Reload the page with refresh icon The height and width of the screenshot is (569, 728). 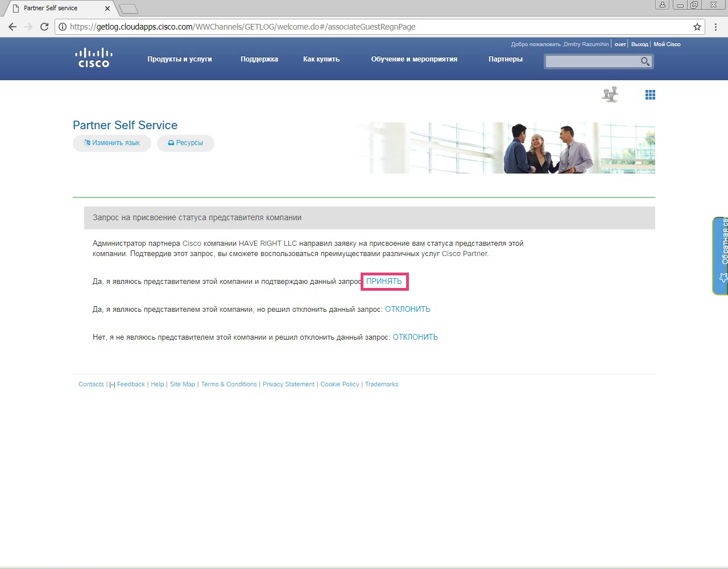tap(44, 27)
